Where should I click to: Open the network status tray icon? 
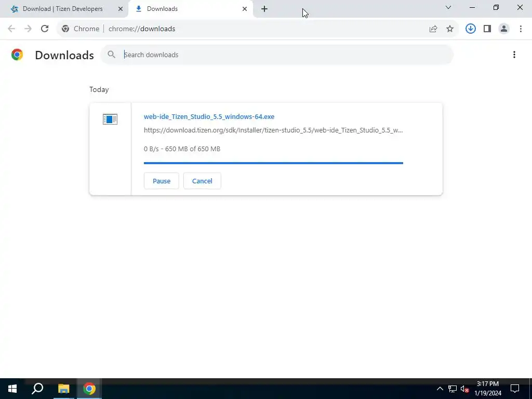point(453,389)
